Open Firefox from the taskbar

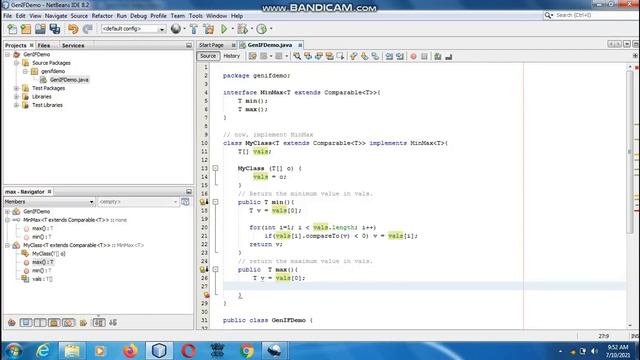[130, 351]
